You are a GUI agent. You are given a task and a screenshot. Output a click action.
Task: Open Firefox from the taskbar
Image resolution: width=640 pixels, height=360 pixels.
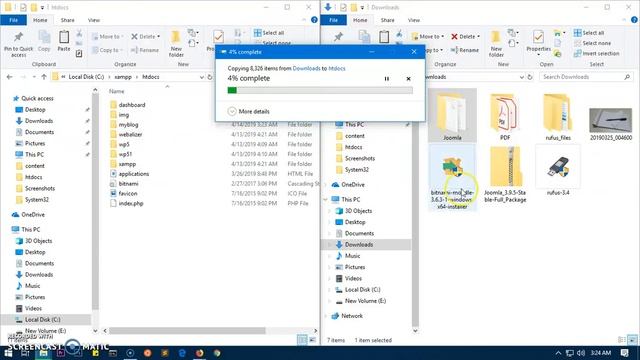point(200,353)
